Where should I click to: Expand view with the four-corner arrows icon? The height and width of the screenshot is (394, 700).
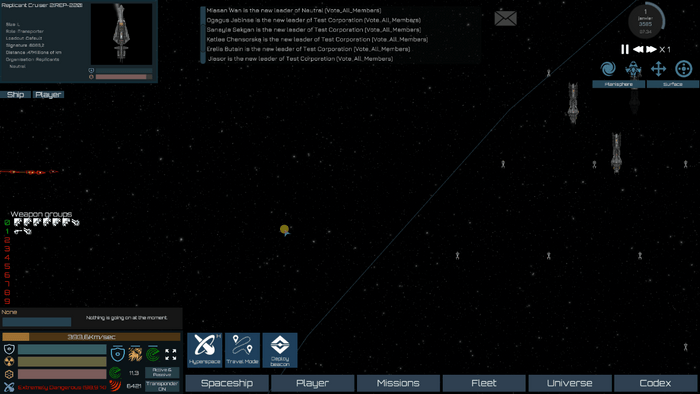(171, 354)
